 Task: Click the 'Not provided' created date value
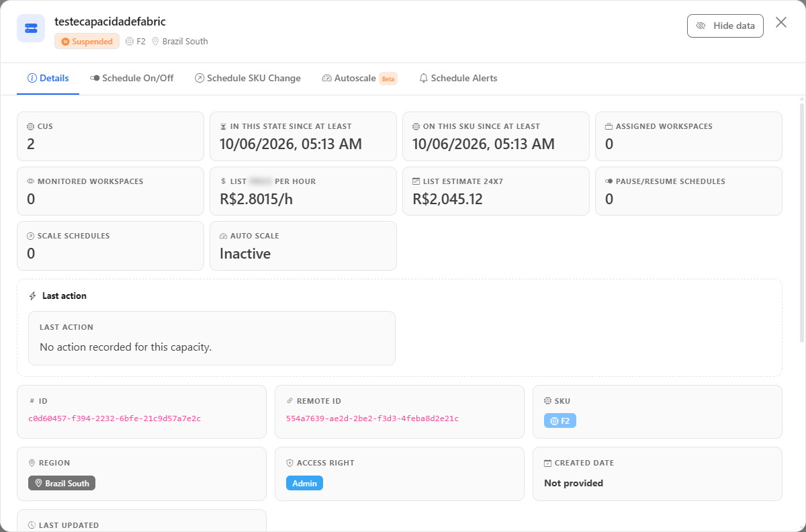pos(574,483)
